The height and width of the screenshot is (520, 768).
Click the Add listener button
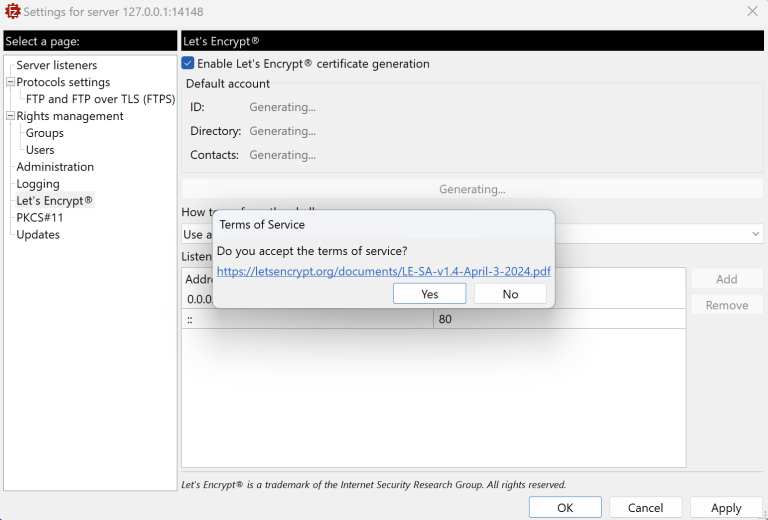(x=727, y=279)
